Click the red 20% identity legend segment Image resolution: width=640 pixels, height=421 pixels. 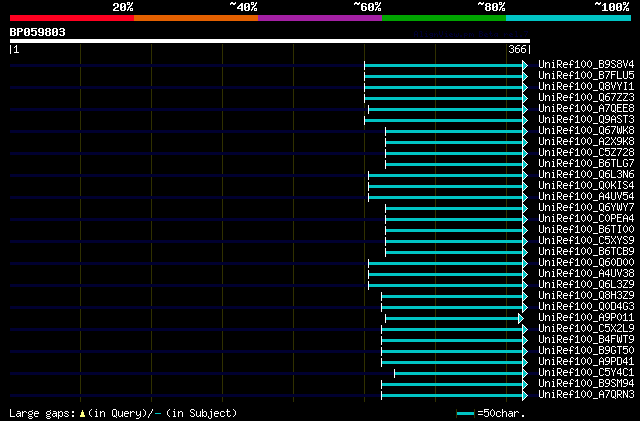coord(72,18)
